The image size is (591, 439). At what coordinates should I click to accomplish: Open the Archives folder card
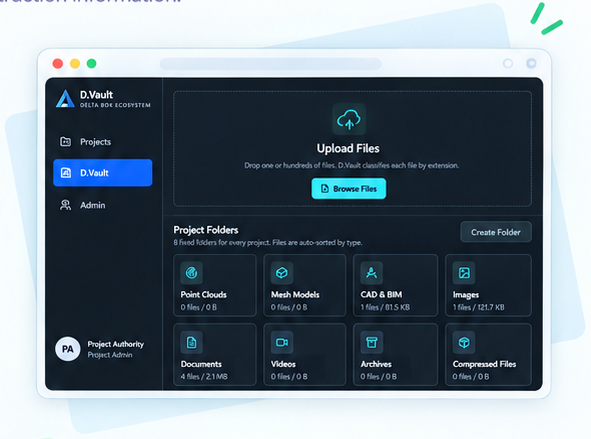point(395,355)
